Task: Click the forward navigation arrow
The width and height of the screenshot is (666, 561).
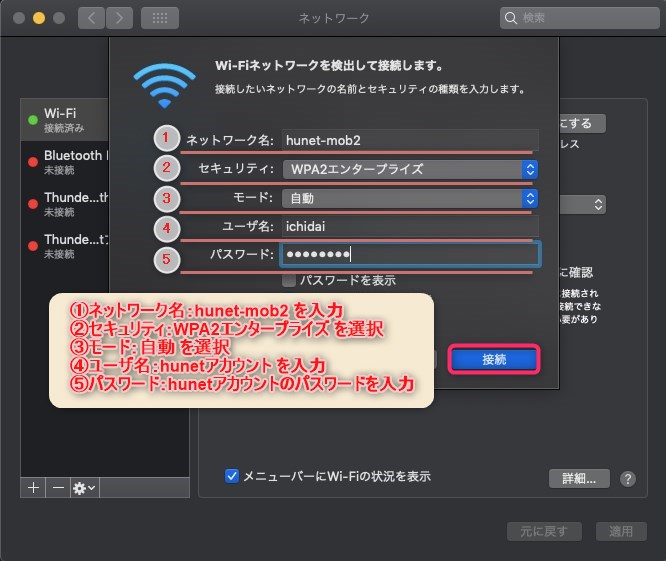Action: [x=119, y=18]
